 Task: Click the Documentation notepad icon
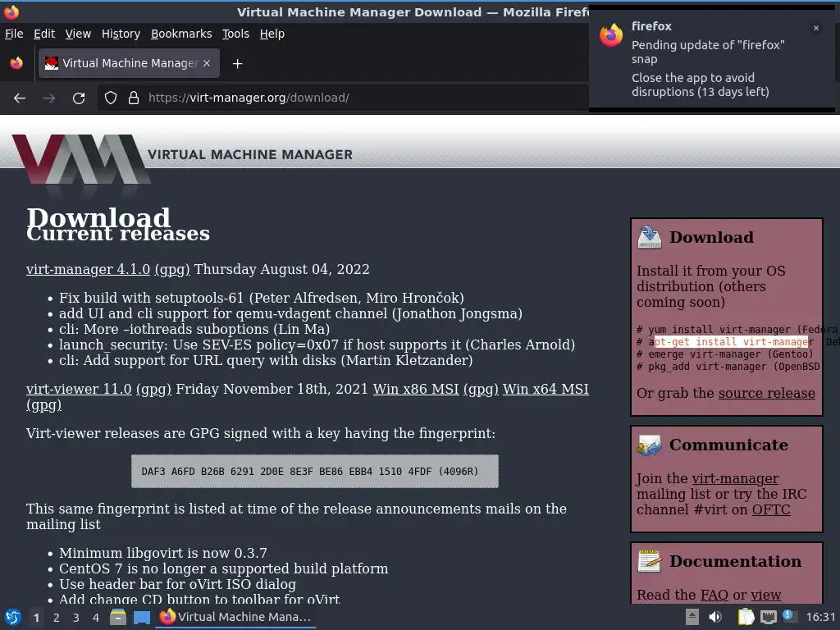click(650, 561)
